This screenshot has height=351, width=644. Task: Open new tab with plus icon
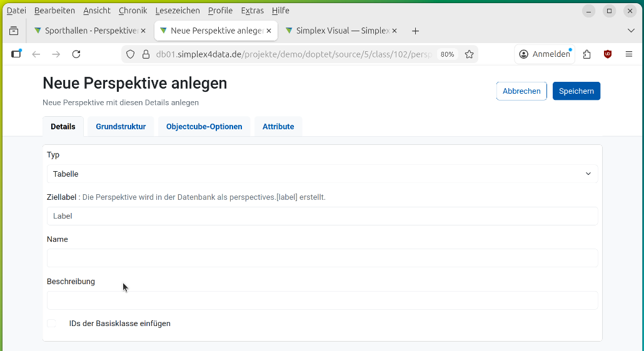415,31
